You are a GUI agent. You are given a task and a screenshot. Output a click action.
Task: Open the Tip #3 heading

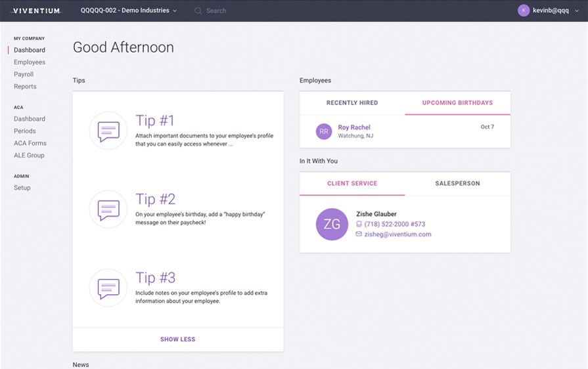[155, 278]
